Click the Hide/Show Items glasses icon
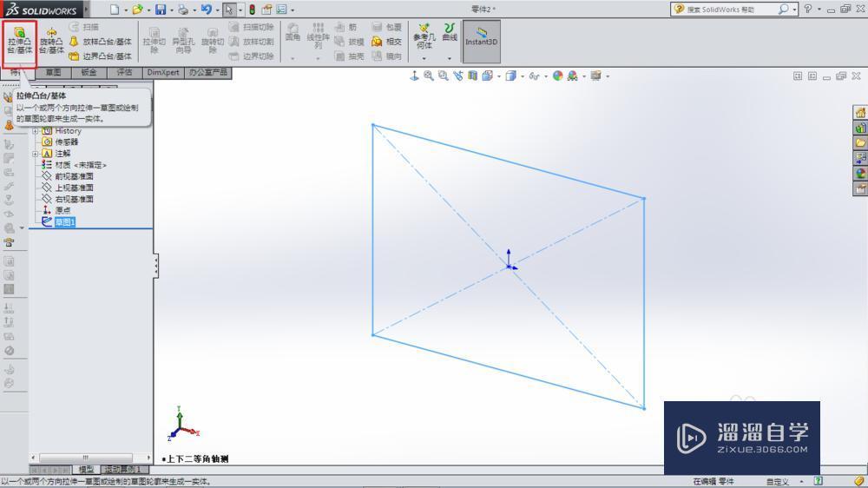The width and height of the screenshot is (868, 488). (x=534, y=76)
